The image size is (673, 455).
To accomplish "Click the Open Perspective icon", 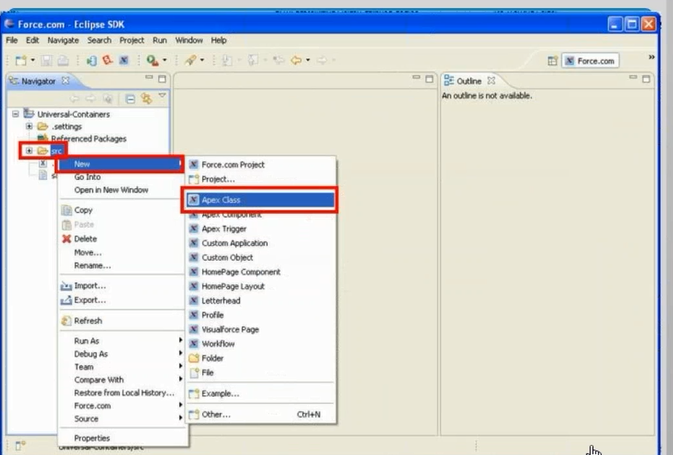I will (552, 61).
